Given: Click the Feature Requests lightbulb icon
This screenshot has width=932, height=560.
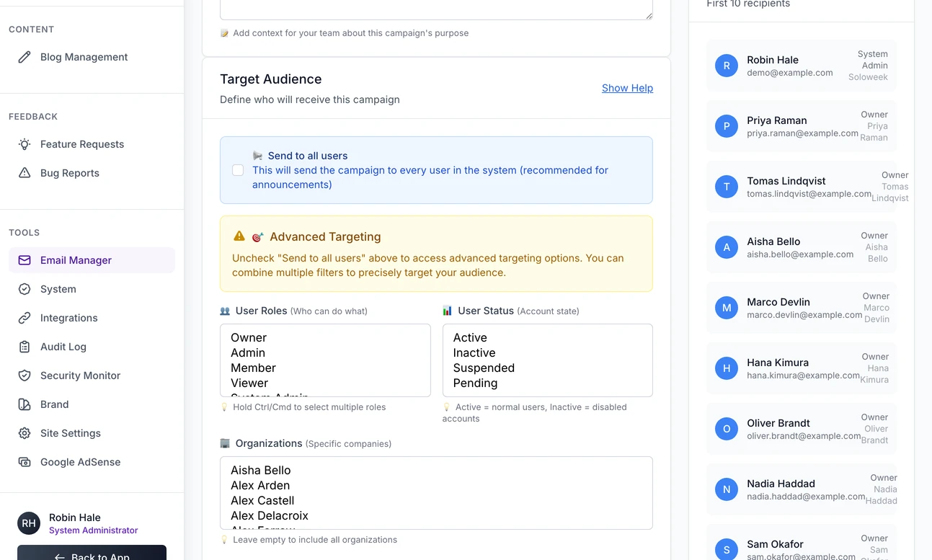Looking at the screenshot, I should (25, 144).
